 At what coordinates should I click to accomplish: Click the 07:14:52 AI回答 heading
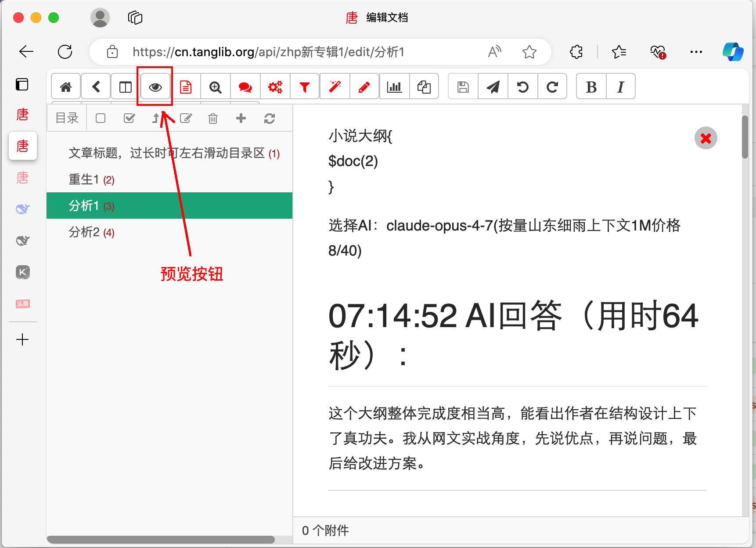tap(513, 335)
